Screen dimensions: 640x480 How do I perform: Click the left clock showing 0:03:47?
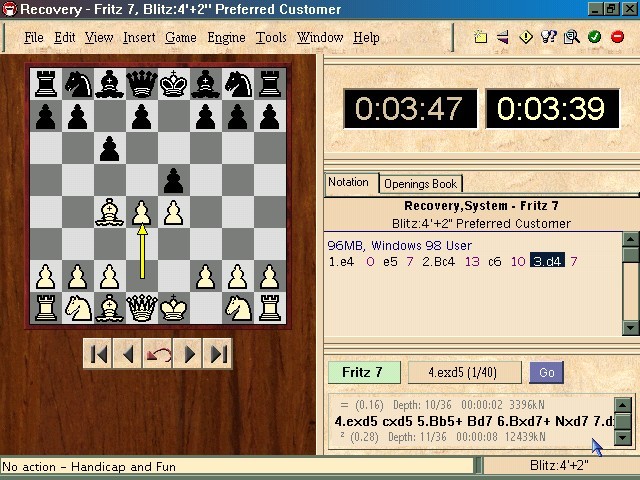click(411, 109)
